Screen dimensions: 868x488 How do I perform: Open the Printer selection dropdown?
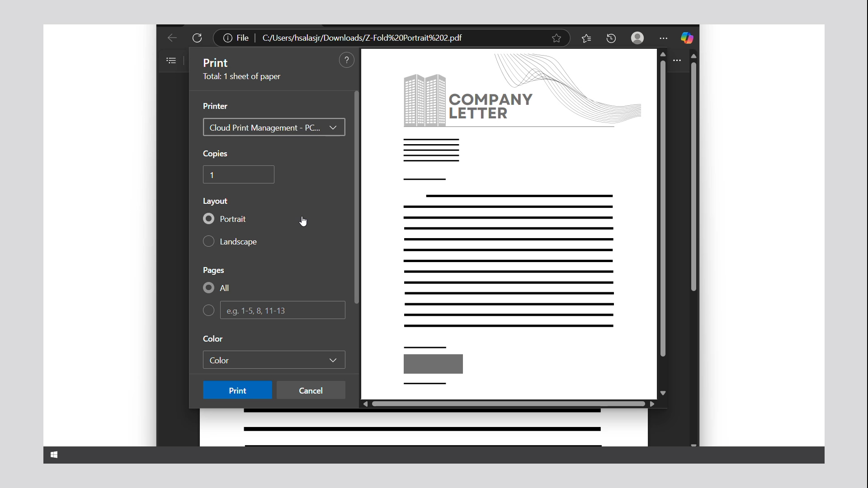274,127
